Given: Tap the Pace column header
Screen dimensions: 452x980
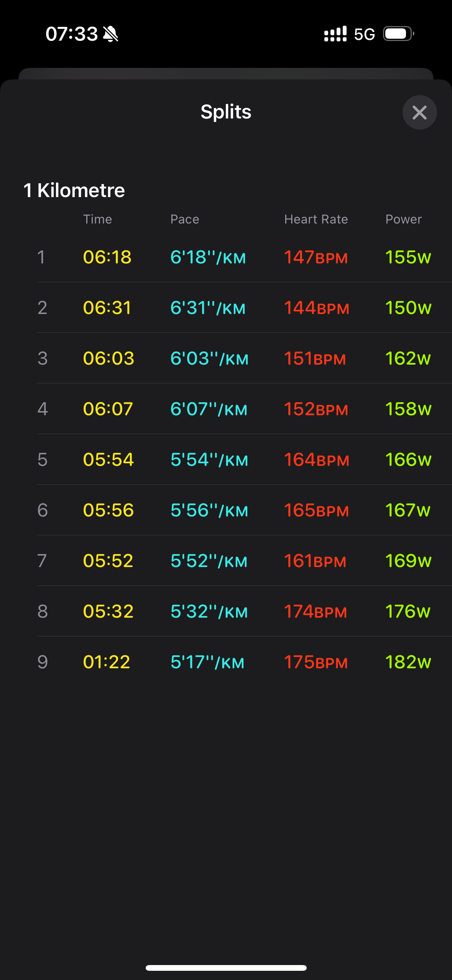Looking at the screenshot, I should (x=185, y=219).
